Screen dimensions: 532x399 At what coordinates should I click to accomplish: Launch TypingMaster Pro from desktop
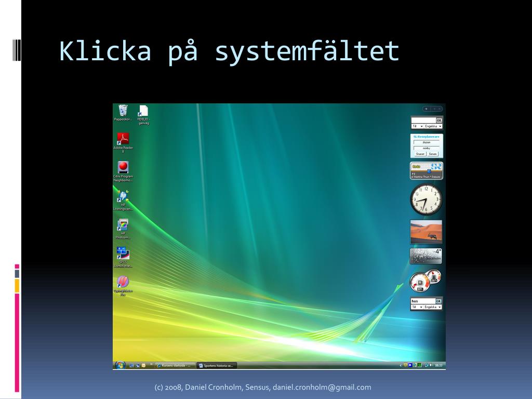[123, 286]
